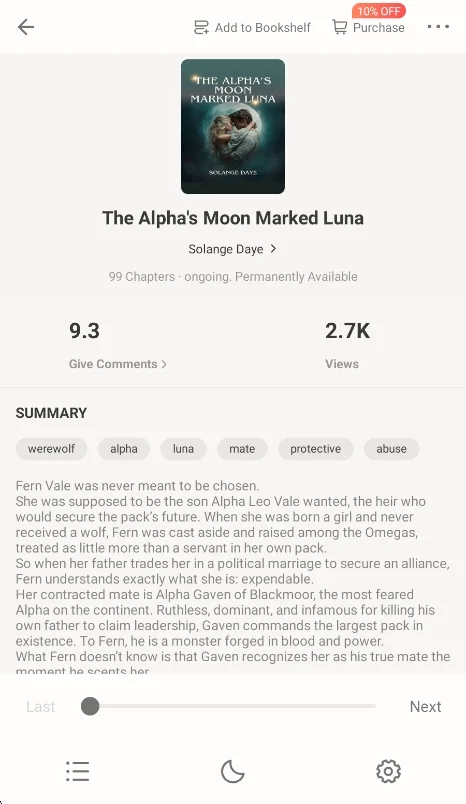Open Give Comments section

pos(118,364)
